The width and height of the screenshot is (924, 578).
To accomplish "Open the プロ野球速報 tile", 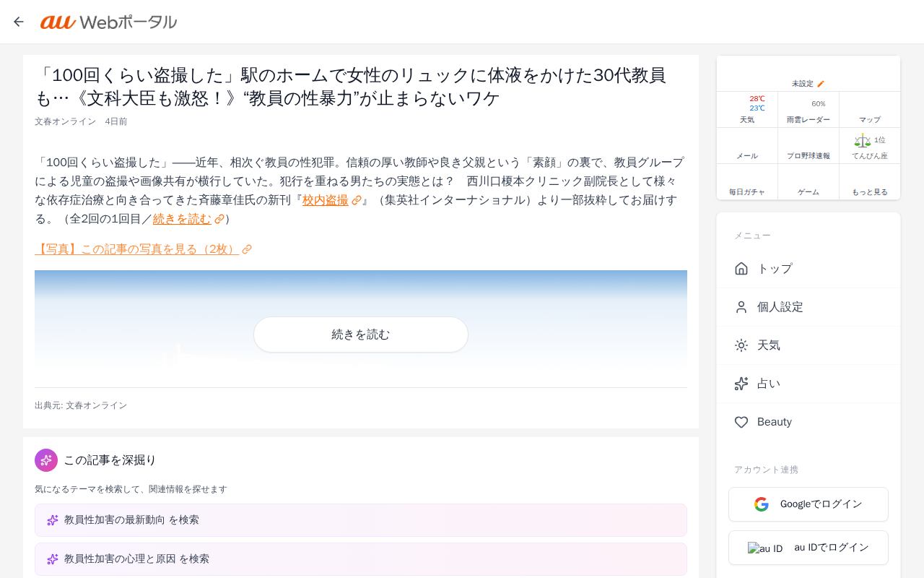I will click(x=808, y=146).
